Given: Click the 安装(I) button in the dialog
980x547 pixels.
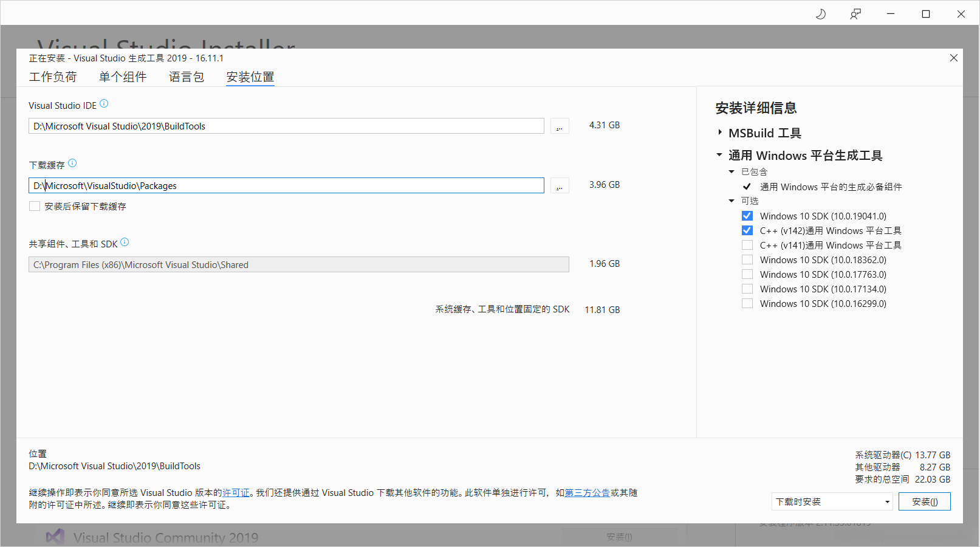Looking at the screenshot, I should (925, 501).
